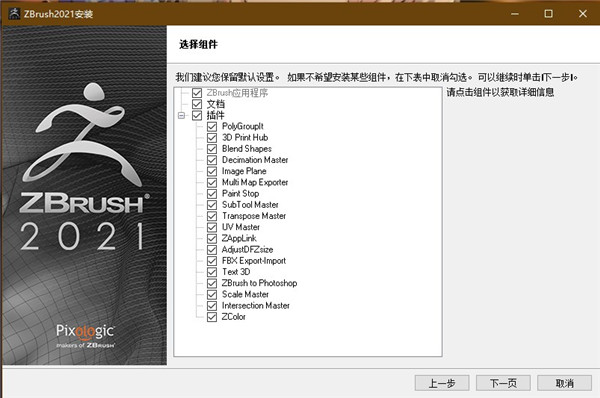Select the Intersection Master label
The image size is (600, 398).
256,306
